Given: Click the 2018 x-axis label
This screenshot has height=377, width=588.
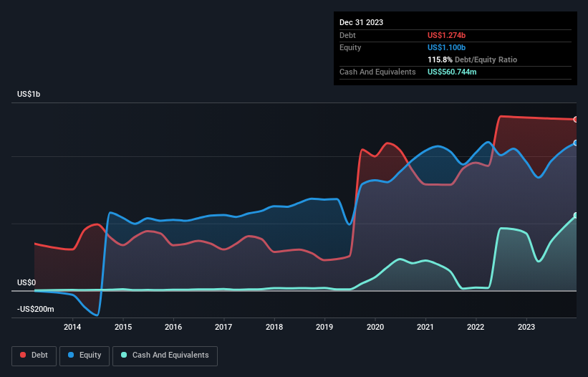Looking at the screenshot, I should tap(274, 327).
